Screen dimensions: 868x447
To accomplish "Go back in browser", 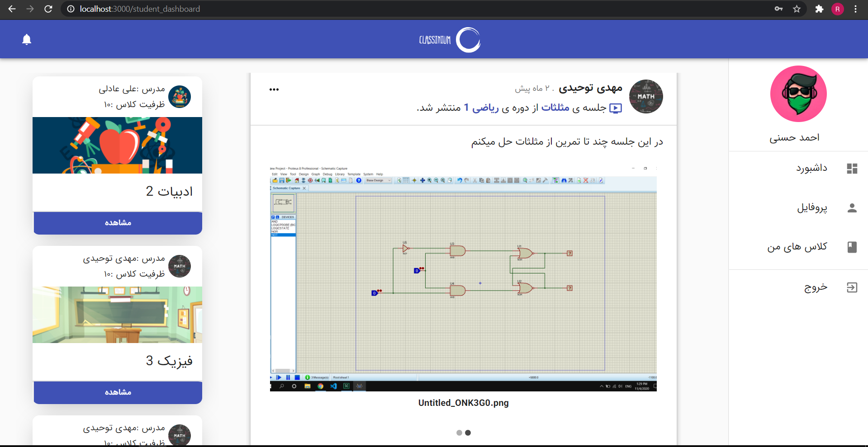I will point(12,9).
